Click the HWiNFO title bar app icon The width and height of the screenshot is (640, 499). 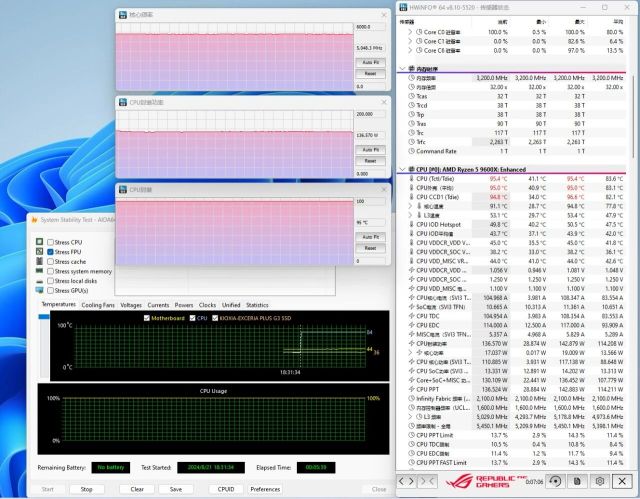[403, 7]
